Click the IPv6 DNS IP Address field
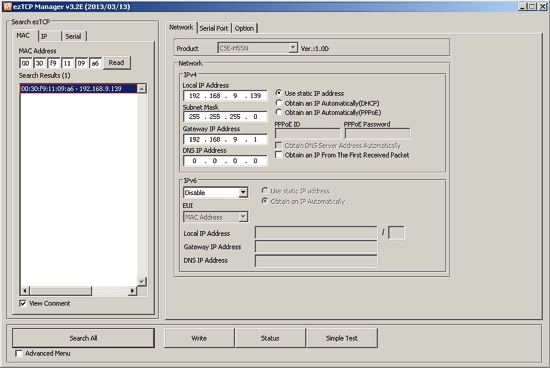The image size is (550, 368). (316, 261)
